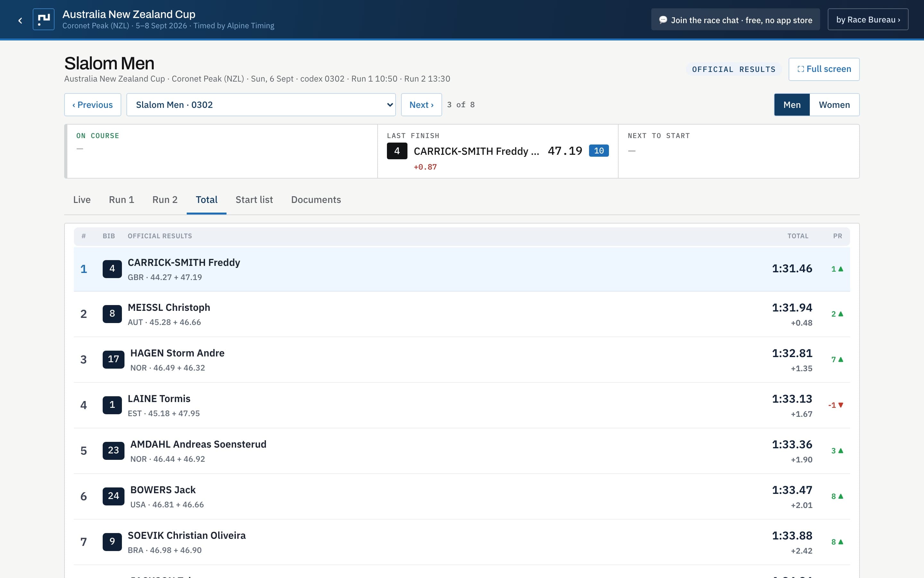The width and height of the screenshot is (924, 578).
Task: Click total time 1:33.13
Action: click(x=792, y=399)
